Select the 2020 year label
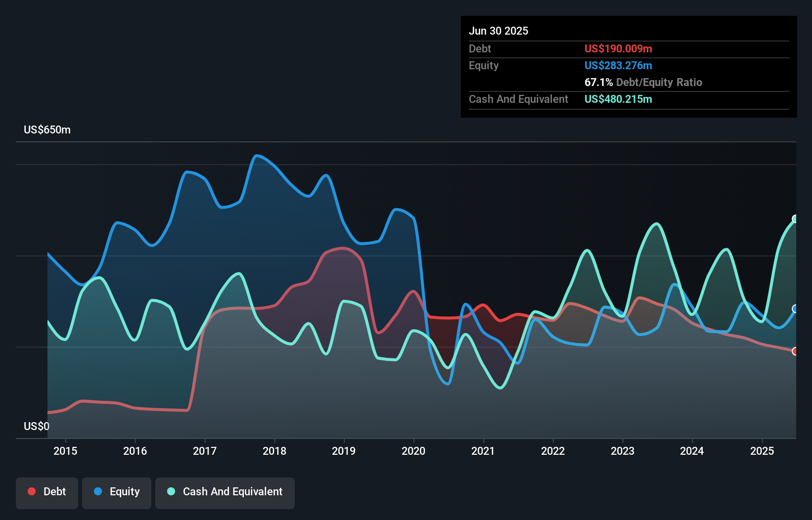 [414, 451]
